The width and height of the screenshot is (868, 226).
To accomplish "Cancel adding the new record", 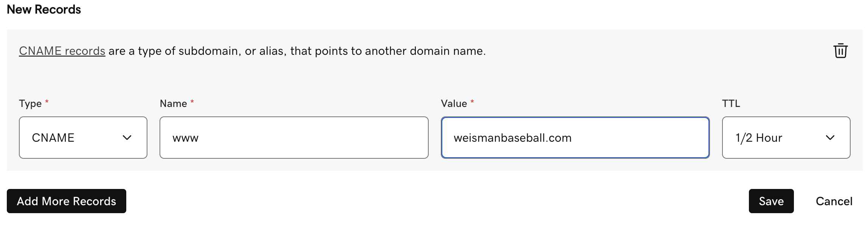I will pos(834,201).
